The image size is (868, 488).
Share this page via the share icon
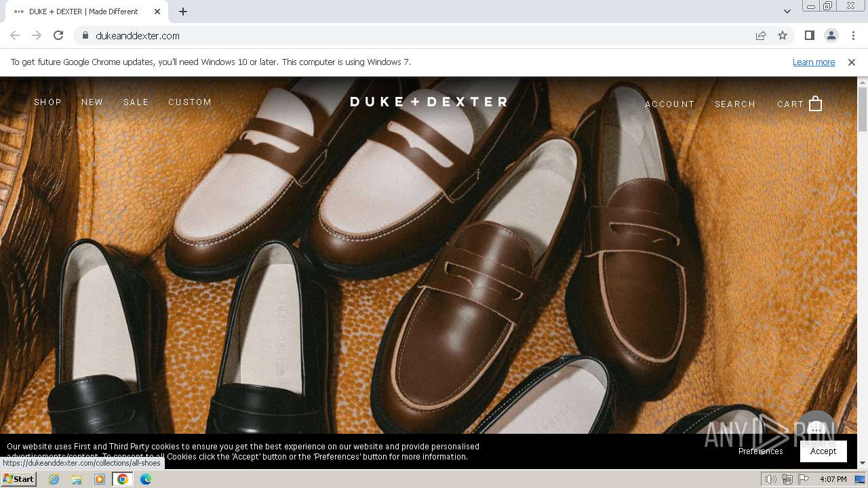(761, 35)
